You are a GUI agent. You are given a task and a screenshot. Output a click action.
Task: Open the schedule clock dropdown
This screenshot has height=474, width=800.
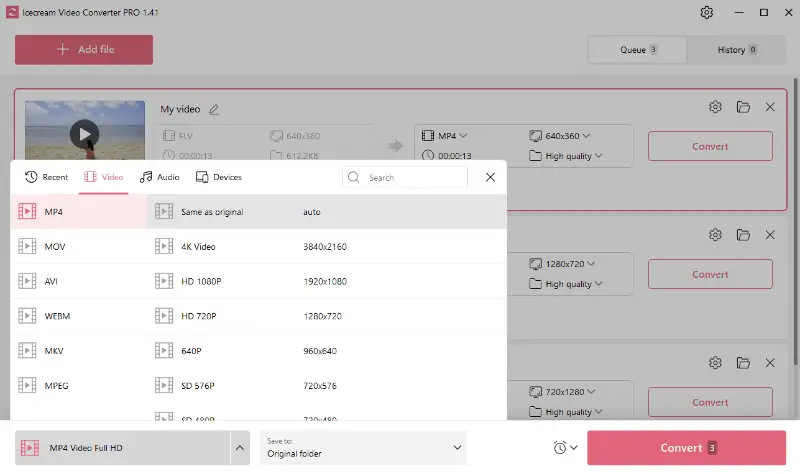(565, 447)
